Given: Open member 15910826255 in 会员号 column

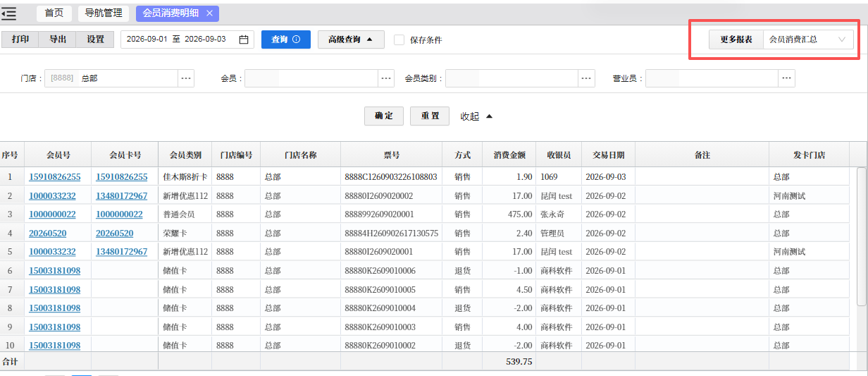Looking at the screenshot, I should click(55, 177).
